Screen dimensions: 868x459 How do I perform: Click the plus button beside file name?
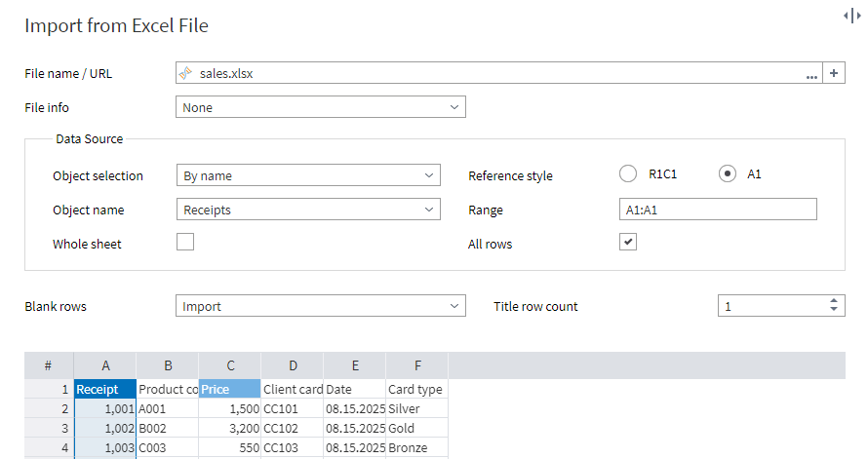coord(835,73)
